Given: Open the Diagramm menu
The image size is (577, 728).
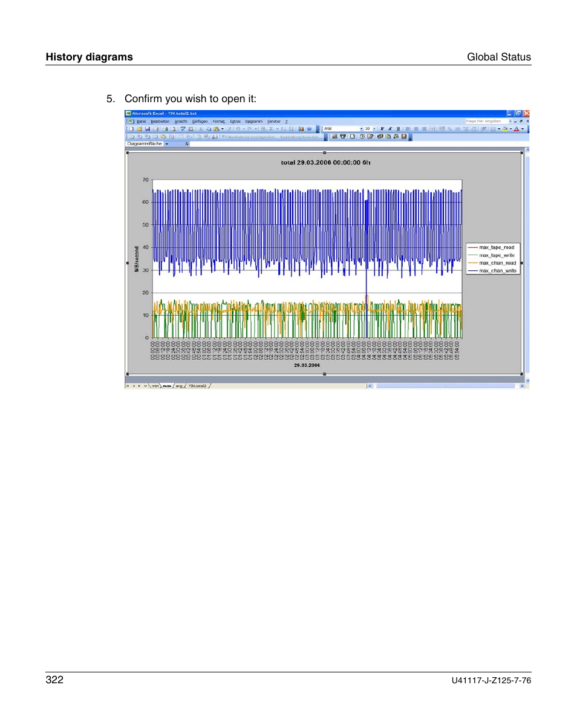Looking at the screenshot, I should [253, 122].
